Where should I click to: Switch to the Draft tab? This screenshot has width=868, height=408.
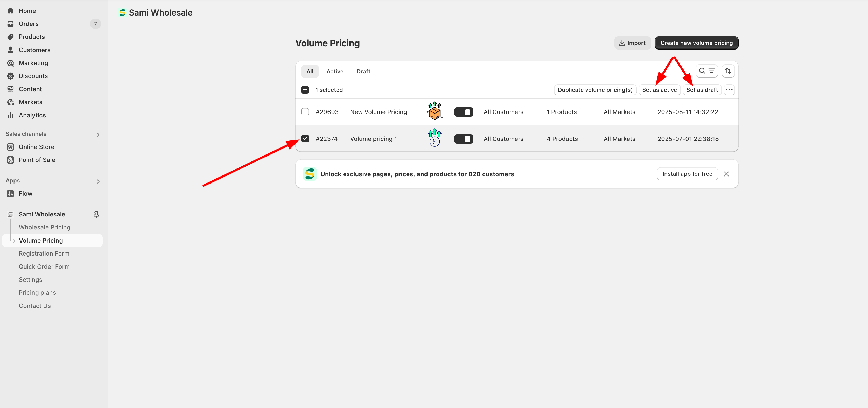coord(363,72)
